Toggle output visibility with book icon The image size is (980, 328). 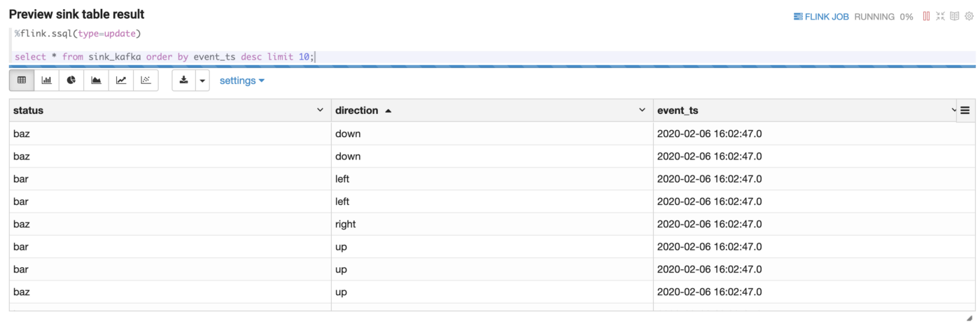tap(955, 16)
